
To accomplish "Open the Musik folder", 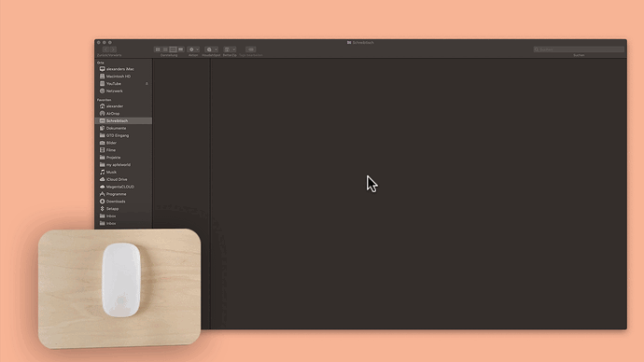I will 123,173.
